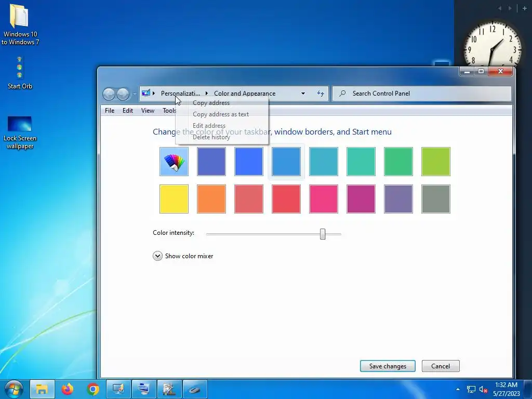Image resolution: width=532 pixels, height=399 pixels.
Task: Open the Windows 10 to Windows 7 folder
Action: (x=20, y=24)
